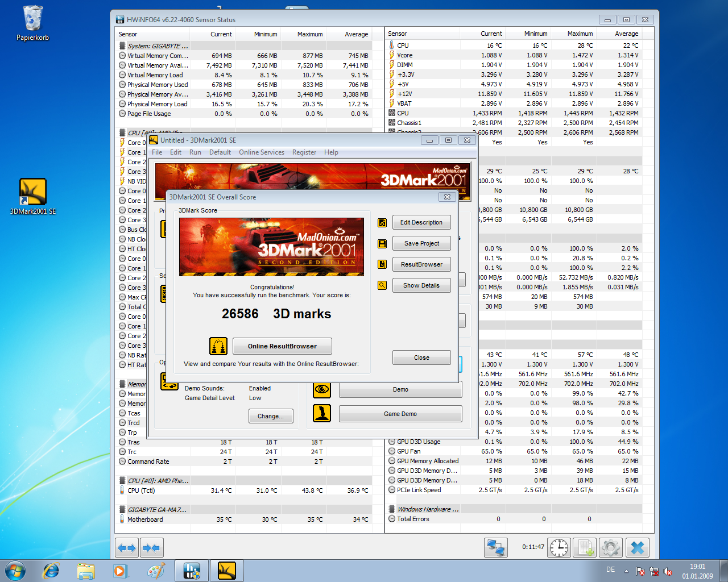This screenshot has height=582, width=728.
Task: Open the network remote monitoring icon in HWiNFO
Action: point(496,548)
